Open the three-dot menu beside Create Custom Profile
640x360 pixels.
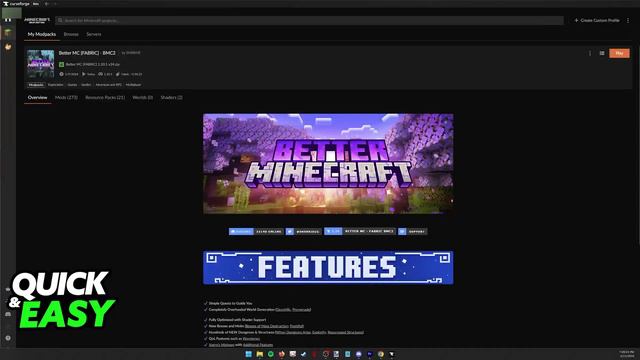pos(628,20)
